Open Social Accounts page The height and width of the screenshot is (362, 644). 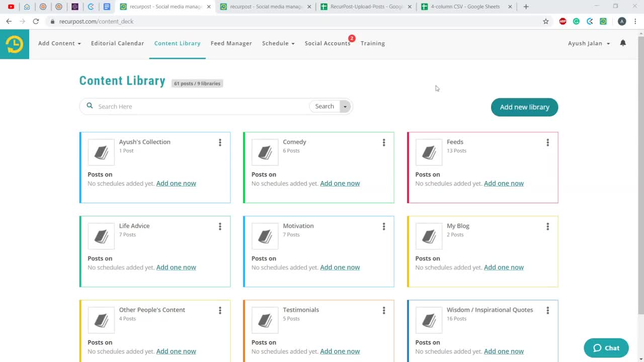(x=328, y=43)
